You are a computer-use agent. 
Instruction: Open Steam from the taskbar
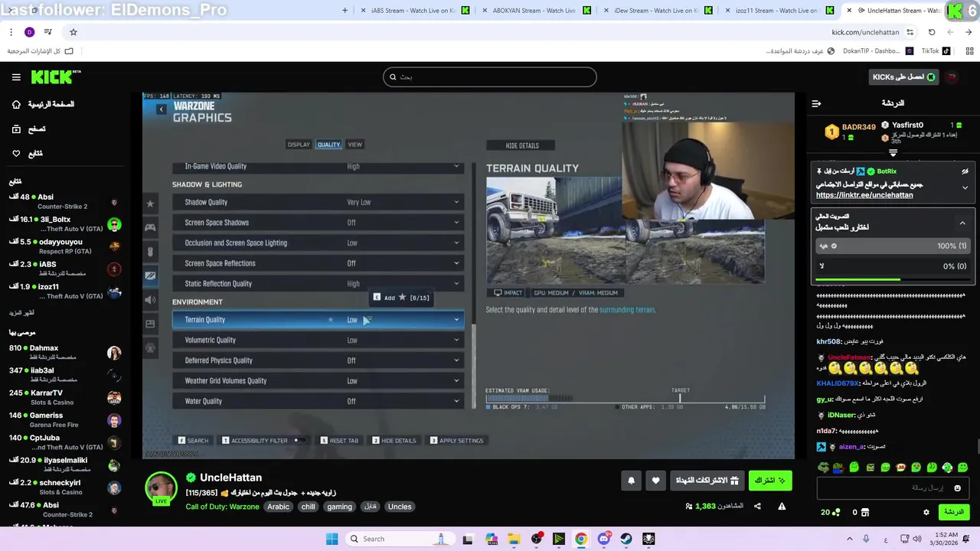[626, 539]
